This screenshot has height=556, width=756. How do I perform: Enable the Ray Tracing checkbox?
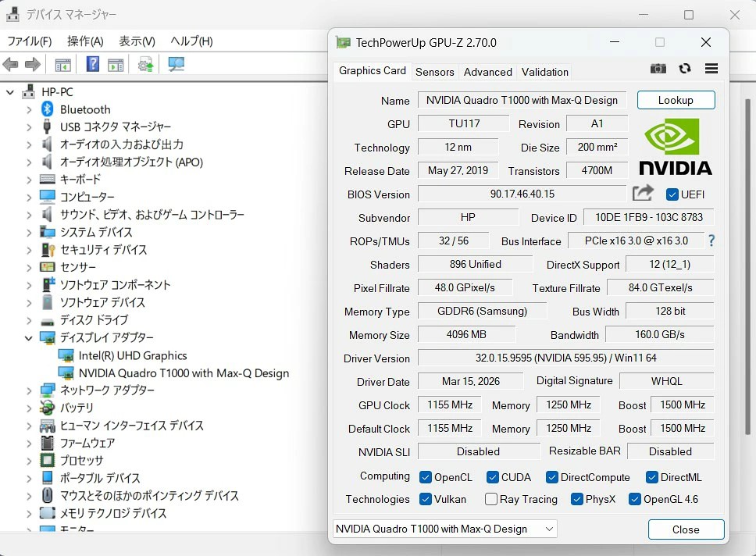tap(490, 499)
